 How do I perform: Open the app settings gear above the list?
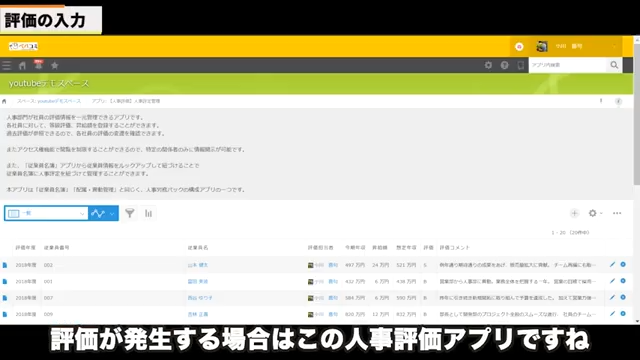coord(593,213)
